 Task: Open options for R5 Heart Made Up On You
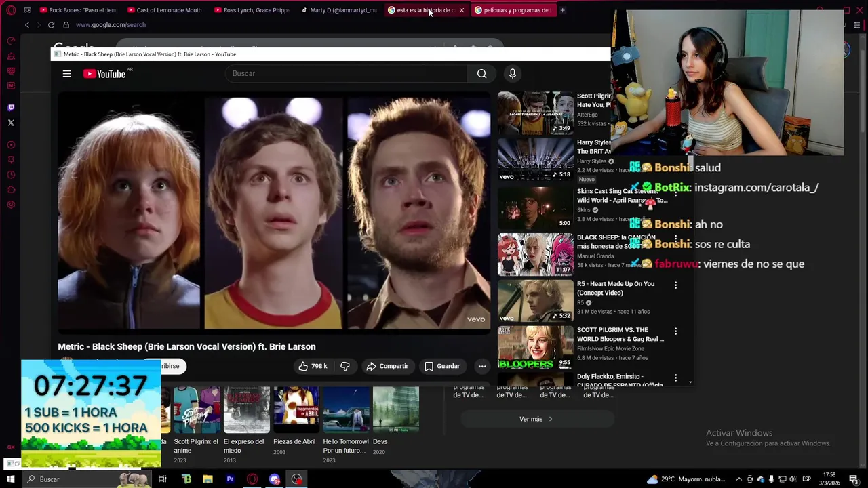click(675, 285)
